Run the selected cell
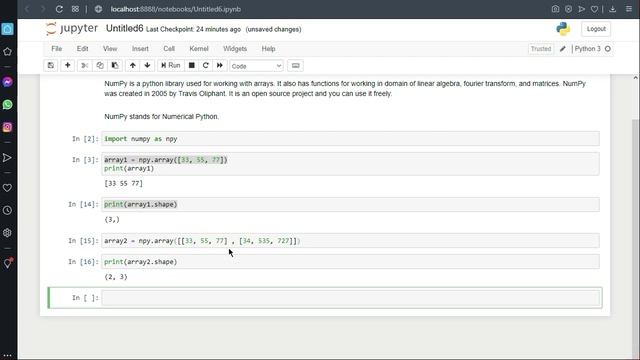The height and width of the screenshot is (360, 640). 171,65
